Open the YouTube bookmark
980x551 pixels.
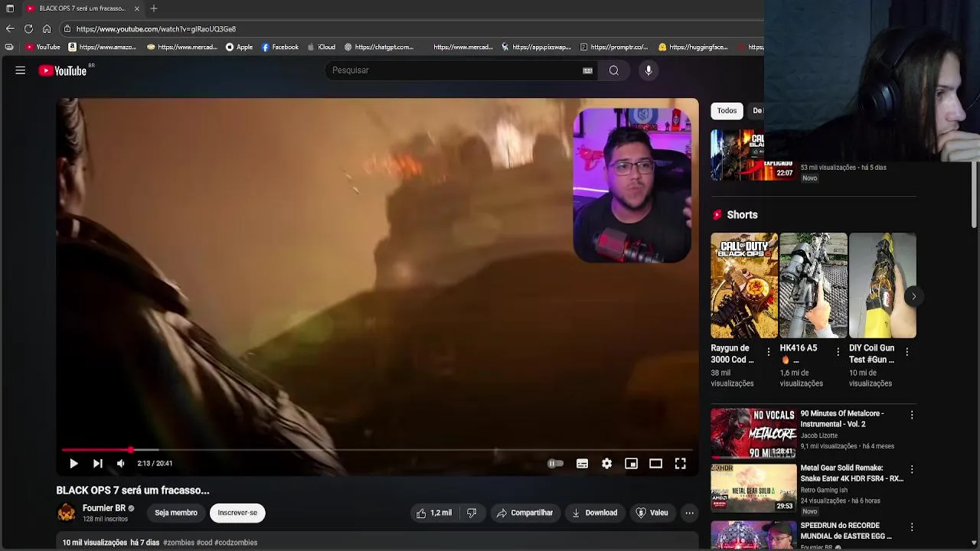43,47
